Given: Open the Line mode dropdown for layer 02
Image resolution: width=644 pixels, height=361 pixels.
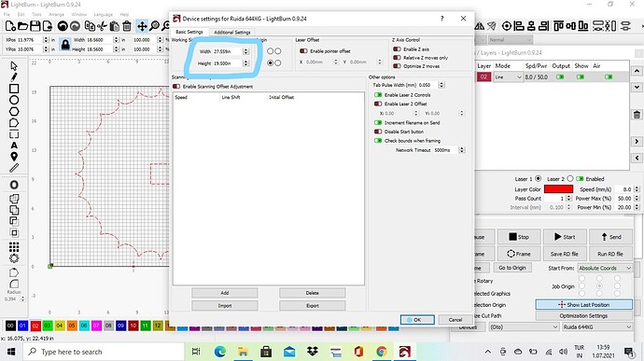Looking at the screenshot, I should point(508,77).
